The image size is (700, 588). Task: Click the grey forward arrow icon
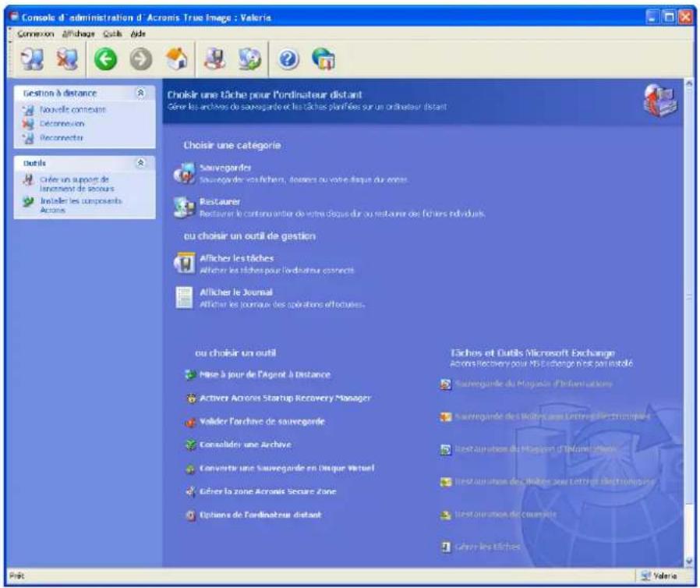[140, 59]
